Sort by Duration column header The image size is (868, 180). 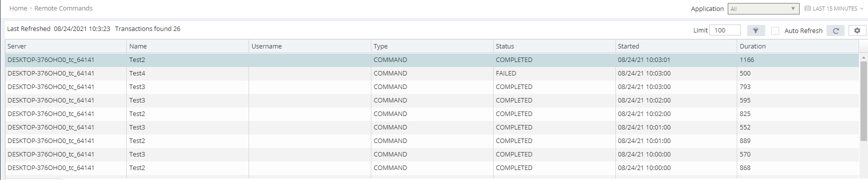(798, 46)
